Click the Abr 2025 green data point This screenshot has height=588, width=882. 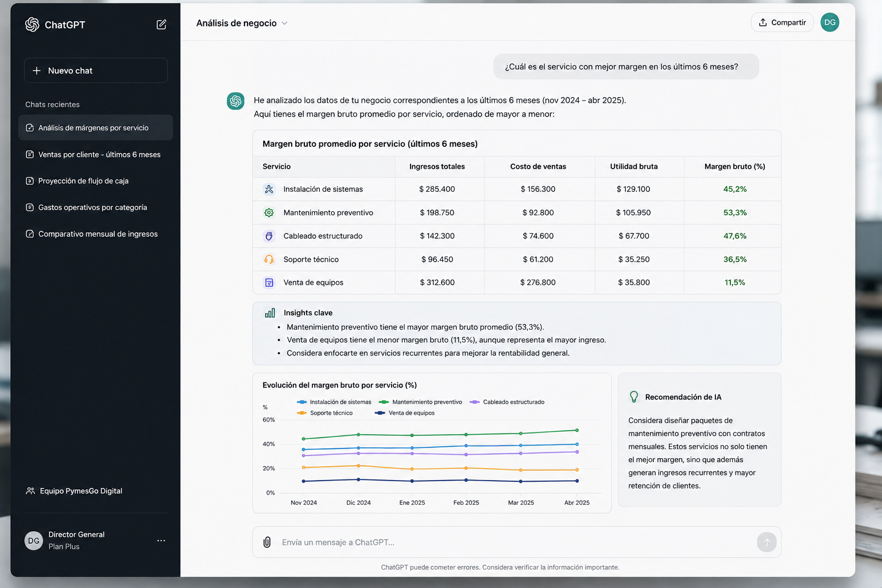click(577, 430)
